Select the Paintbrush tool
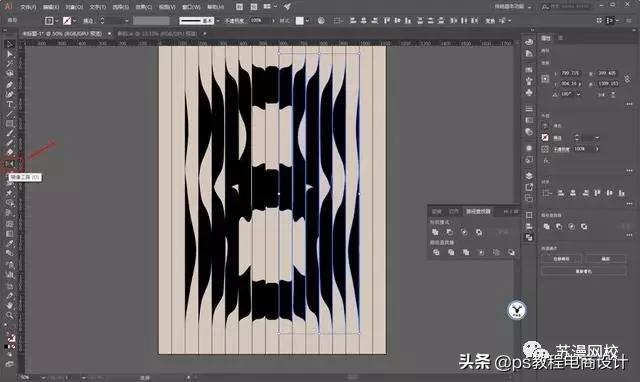640x382 pixels. [x=10, y=133]
